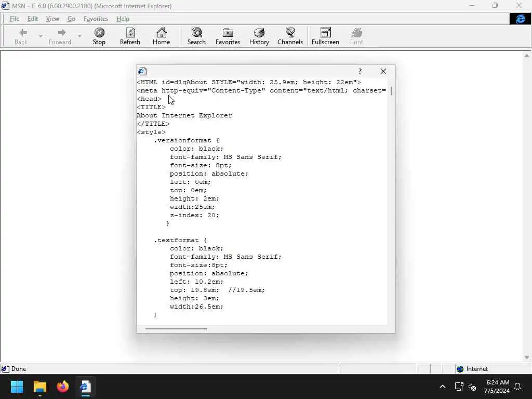Screen dimensions: 532x399
Task: Click the IE window title bar icon
Action: (x=5, y=6)
